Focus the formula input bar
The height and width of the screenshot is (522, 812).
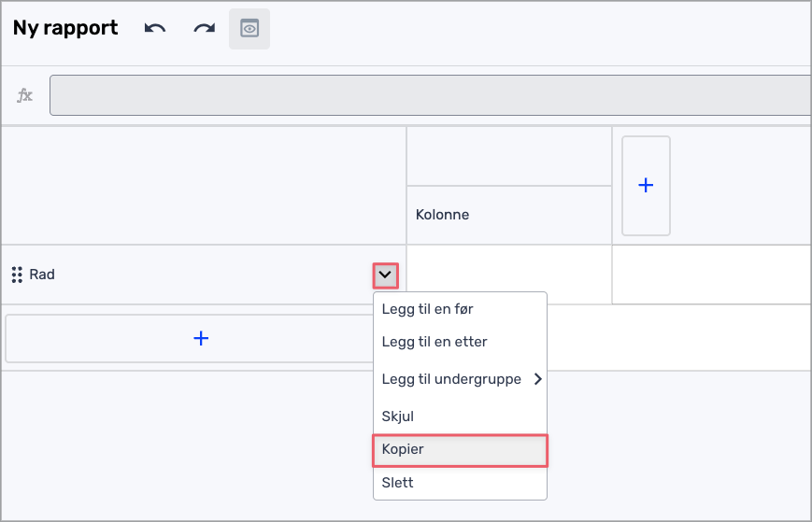coord(430,95)
